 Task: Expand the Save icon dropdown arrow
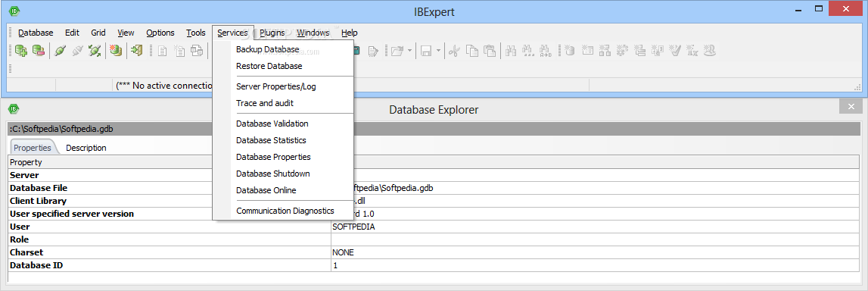pyautogui.click(x=438, y=51)
